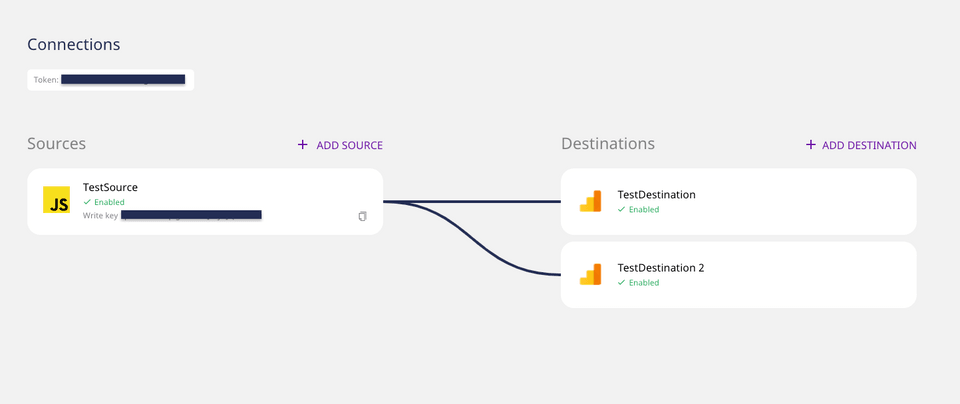Click the Connections heading
Image resolution: width=960 pixels, height=404 pixels.
point(73,45)
